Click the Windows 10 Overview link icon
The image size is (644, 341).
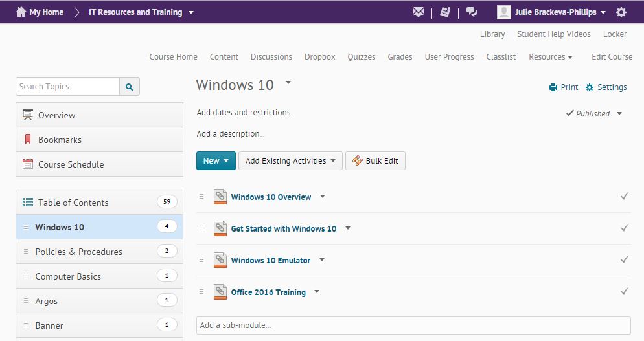220,197
